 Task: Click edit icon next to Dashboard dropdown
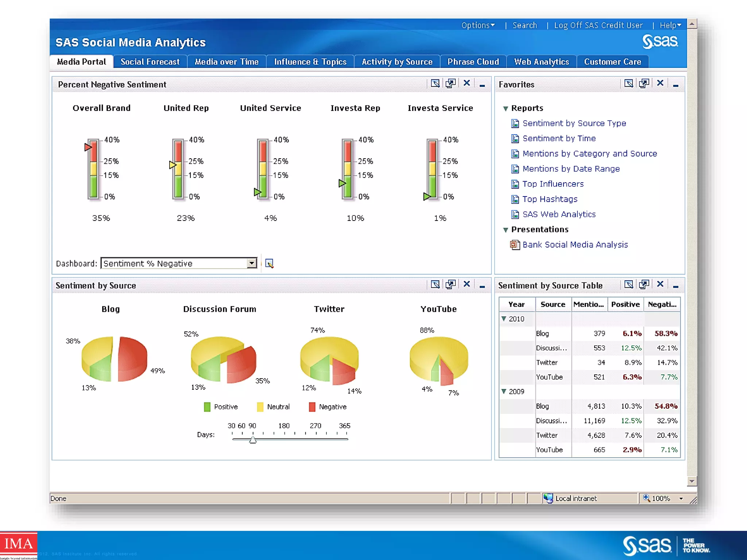point(269,263)
